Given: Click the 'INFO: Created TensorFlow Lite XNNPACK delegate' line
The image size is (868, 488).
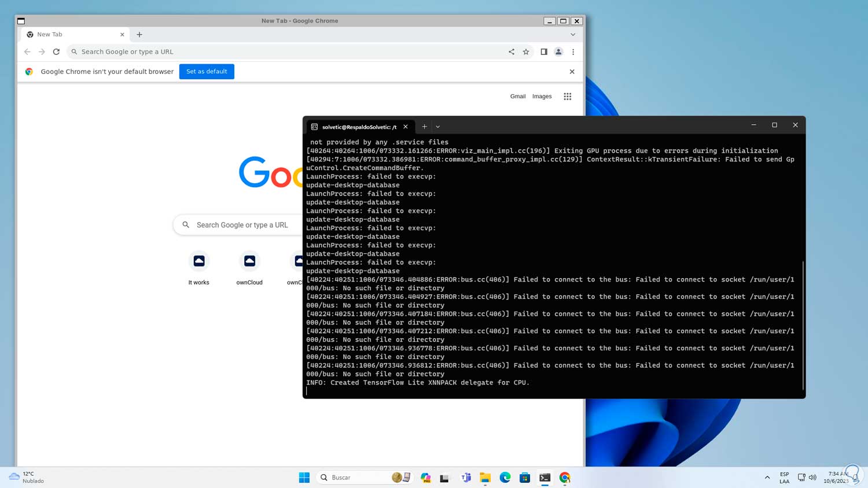Looking at the screenshot, I should click(x=418, y=383).
